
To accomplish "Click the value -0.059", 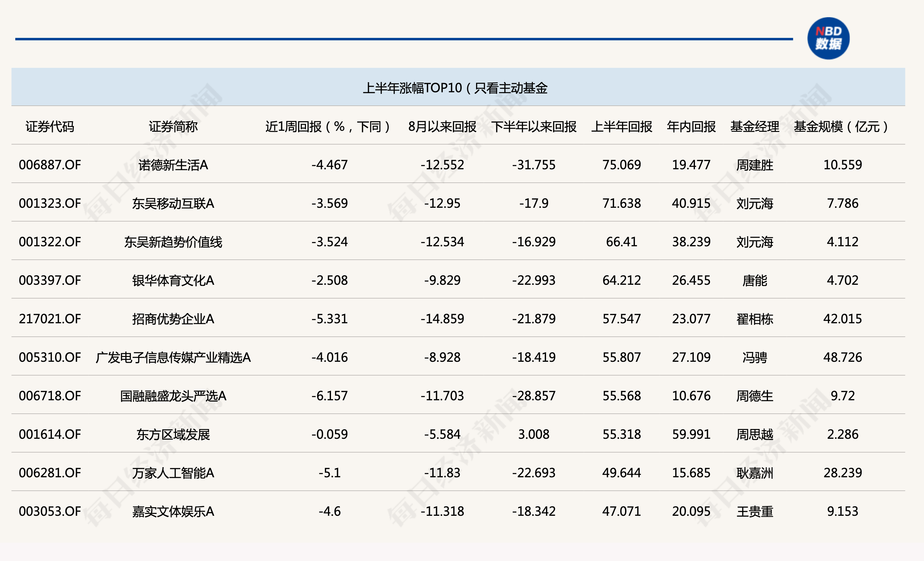I will (x=329, y=434).
